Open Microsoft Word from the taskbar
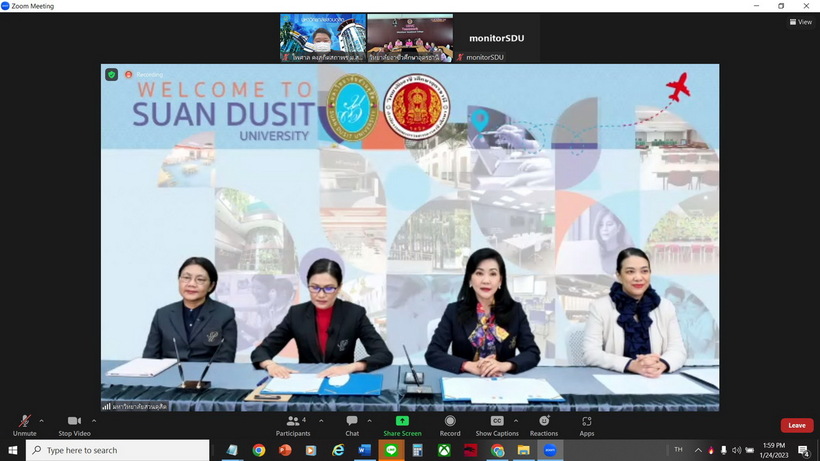This screenshot has width=820, height=461. point(365,450)
